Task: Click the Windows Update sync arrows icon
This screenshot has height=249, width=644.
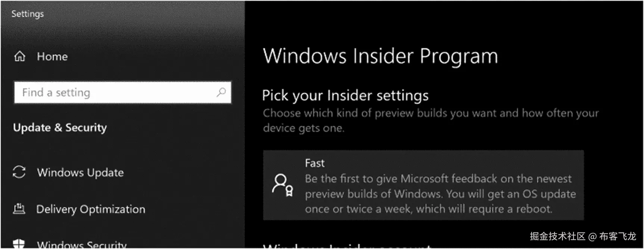Action: point(19,172)
